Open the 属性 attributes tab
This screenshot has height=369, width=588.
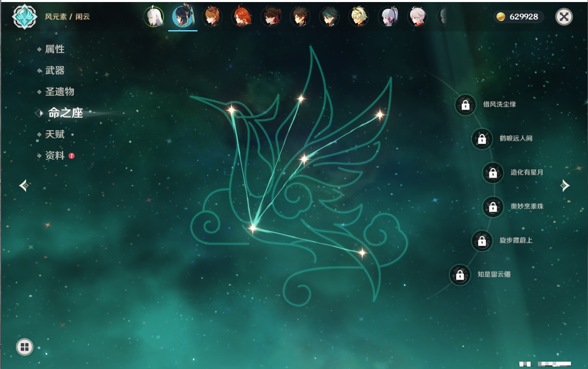click(55, 49)
